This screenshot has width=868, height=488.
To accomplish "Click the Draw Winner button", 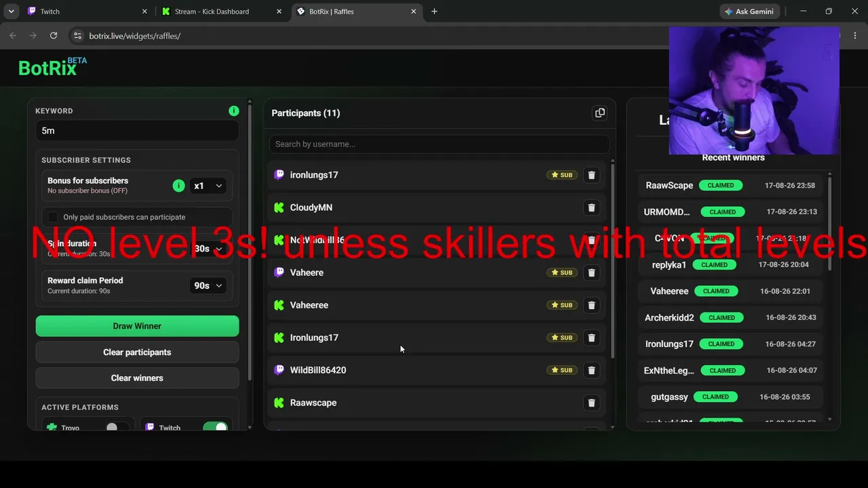I will tap(137, 326).
